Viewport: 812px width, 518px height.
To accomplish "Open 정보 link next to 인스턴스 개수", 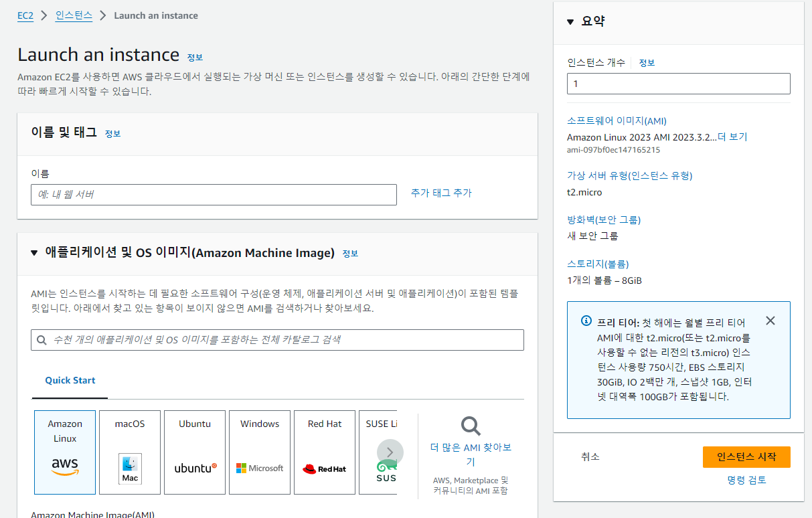I will click(x=647, y=62).
